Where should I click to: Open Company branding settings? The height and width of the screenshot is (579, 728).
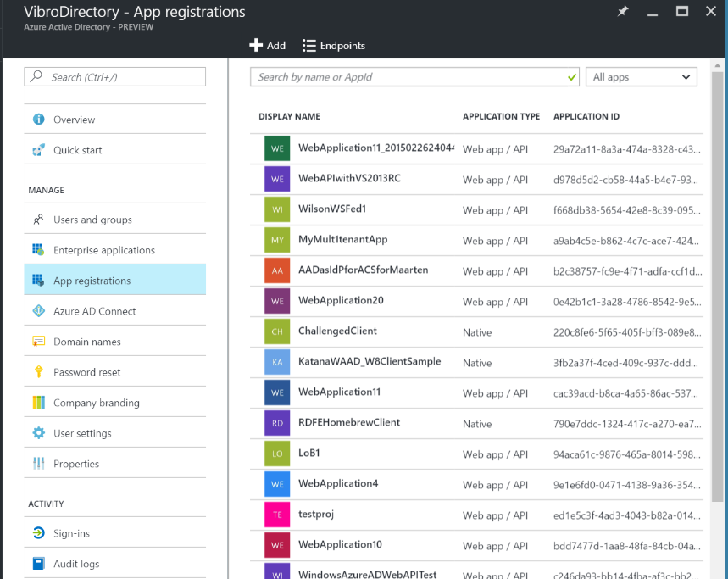(x=114, y=403)
